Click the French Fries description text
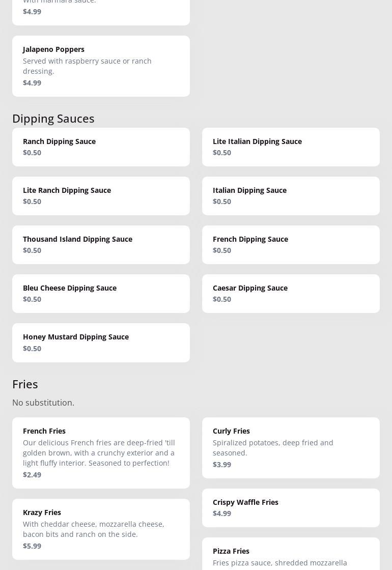The height and width of the screenshot is (570, 392). 99,452
